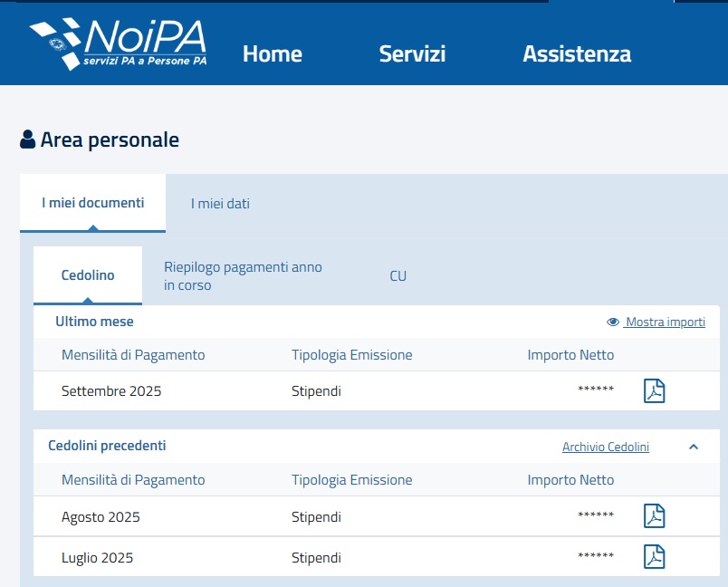Go to the Home menu
Viewport: 728px width, 587px height.
(272, 53)
